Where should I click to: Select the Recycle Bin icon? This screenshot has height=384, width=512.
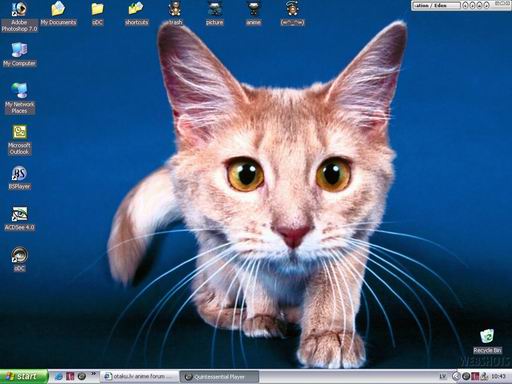click(x=487, y=341)
